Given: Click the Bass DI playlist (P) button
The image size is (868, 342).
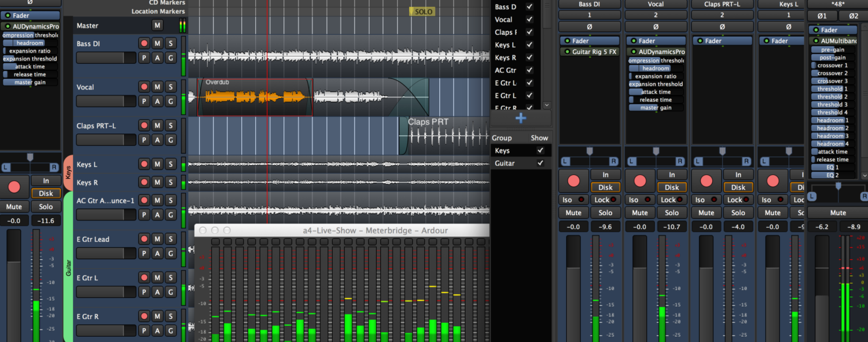Looking at the screenshot, I should (x=144, y=58).
